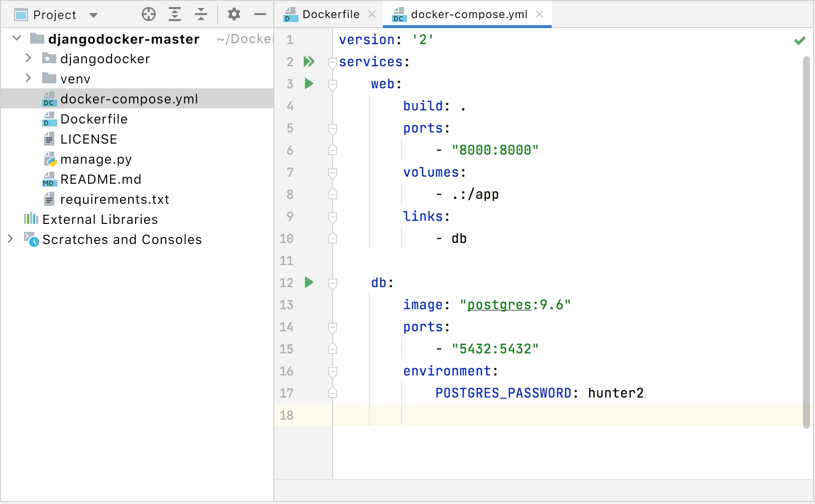Run all services via double-arrow gutter icon

309,61
